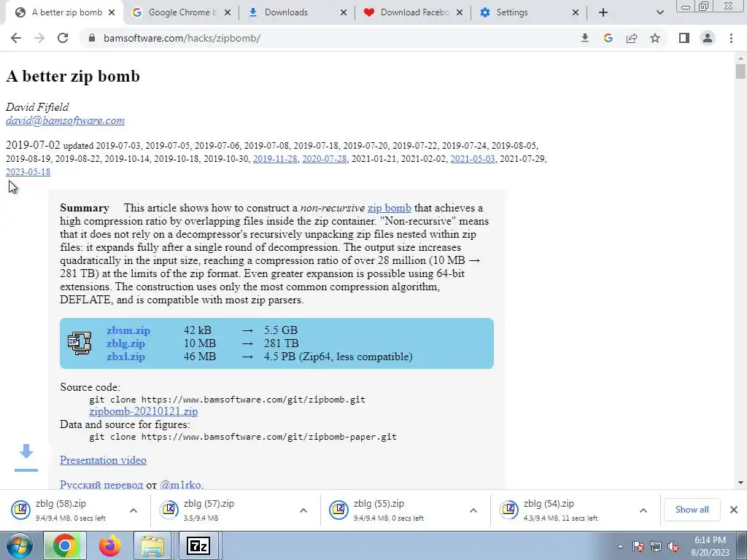Close the Settings tab
This screenshot has width=747, height=560.
coord(576,12)
